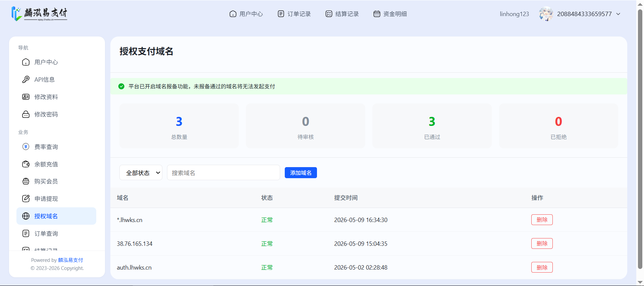
Task: Click timestamp 2026-05-02 02:28:48
Action: click(361, 268)
